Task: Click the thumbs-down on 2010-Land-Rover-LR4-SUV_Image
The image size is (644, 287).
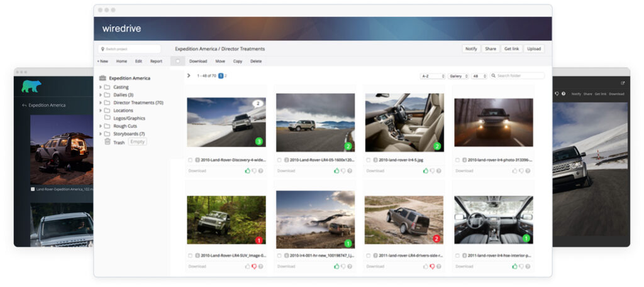Action: (254, 266)
